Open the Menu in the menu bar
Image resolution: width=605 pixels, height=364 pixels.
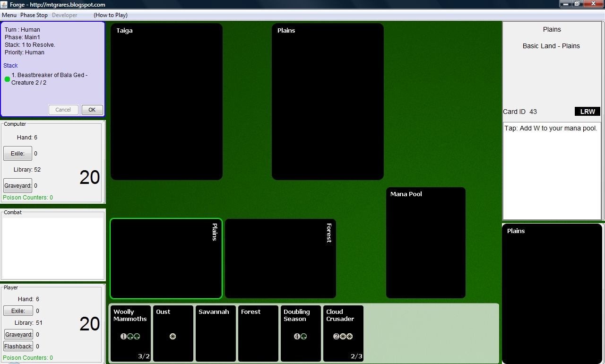9,15
